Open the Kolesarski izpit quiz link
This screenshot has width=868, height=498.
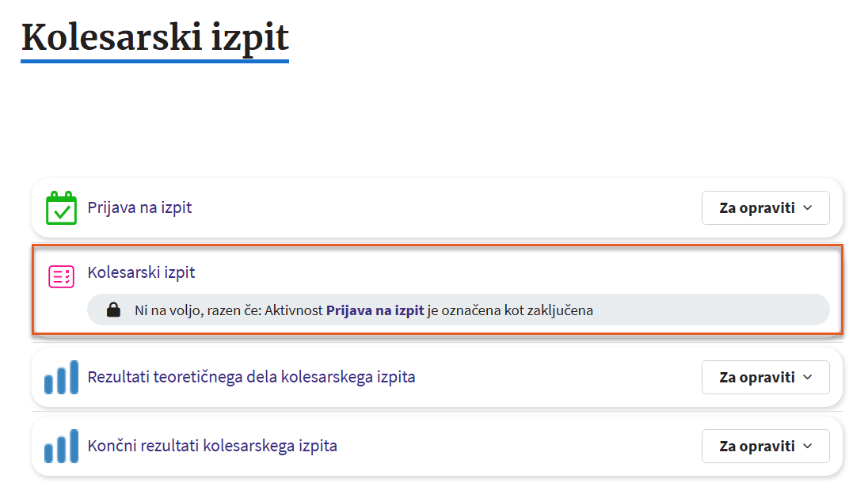(x=141, y=272)
